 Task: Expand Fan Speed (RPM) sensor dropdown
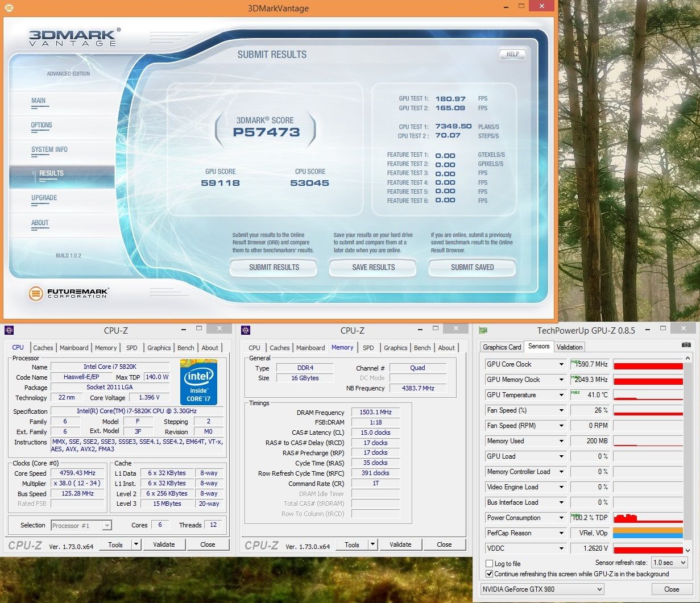pyautogui.click(x=561, y=426)
